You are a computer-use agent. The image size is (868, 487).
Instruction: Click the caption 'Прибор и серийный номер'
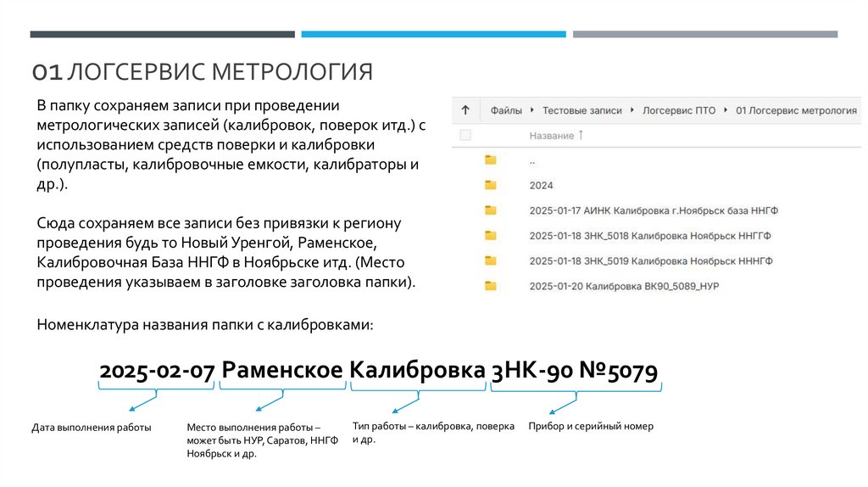(591, 427)
